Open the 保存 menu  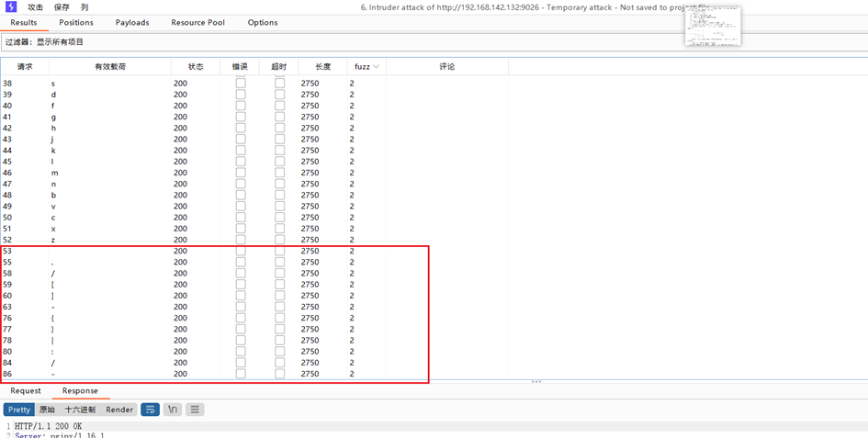[62, 7]
